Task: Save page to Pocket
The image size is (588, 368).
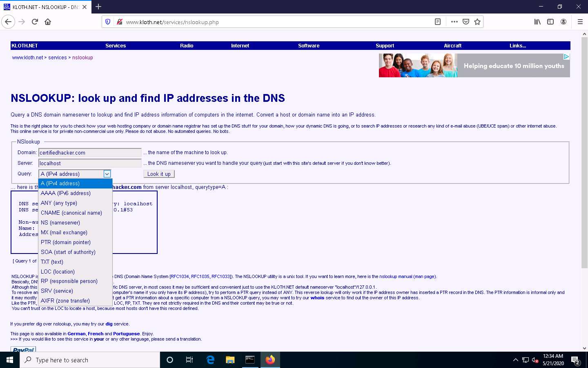Action: click(x=466, y=22)
